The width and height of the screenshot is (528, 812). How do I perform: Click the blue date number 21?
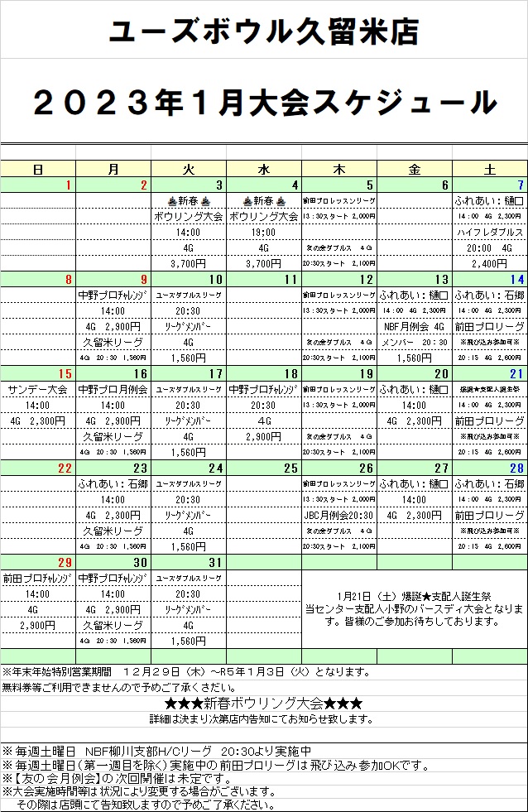(x=517, y=374)
